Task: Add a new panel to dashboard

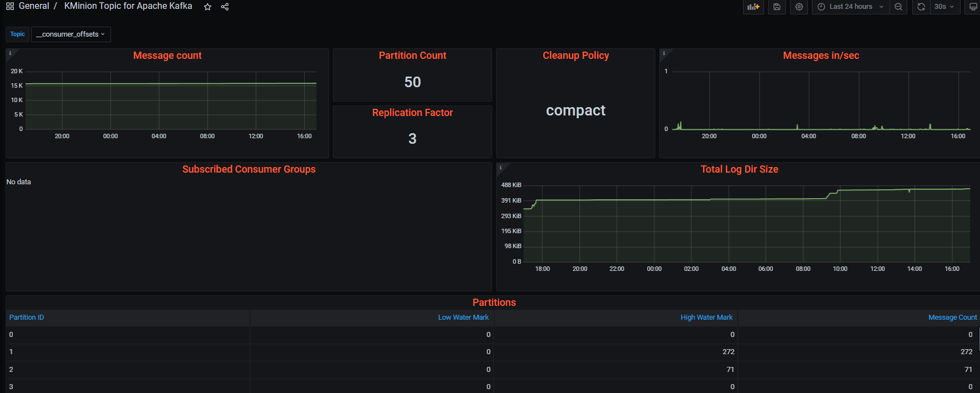Action: (x=753, y=7)
